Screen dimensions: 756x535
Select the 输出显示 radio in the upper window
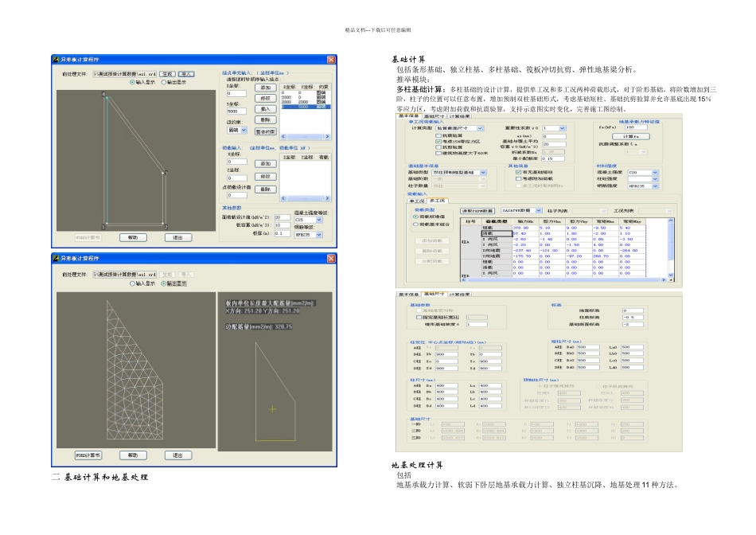163,81
